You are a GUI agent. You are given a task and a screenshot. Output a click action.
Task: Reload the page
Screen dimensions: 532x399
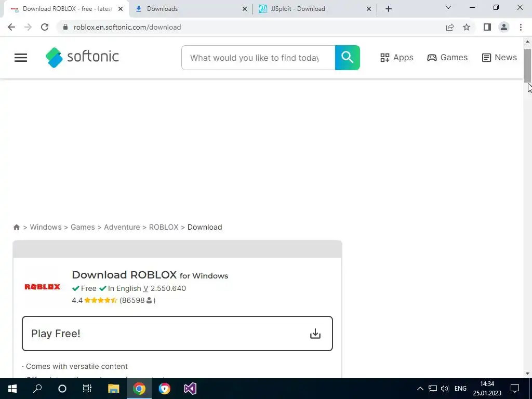(x=45, y=27)
